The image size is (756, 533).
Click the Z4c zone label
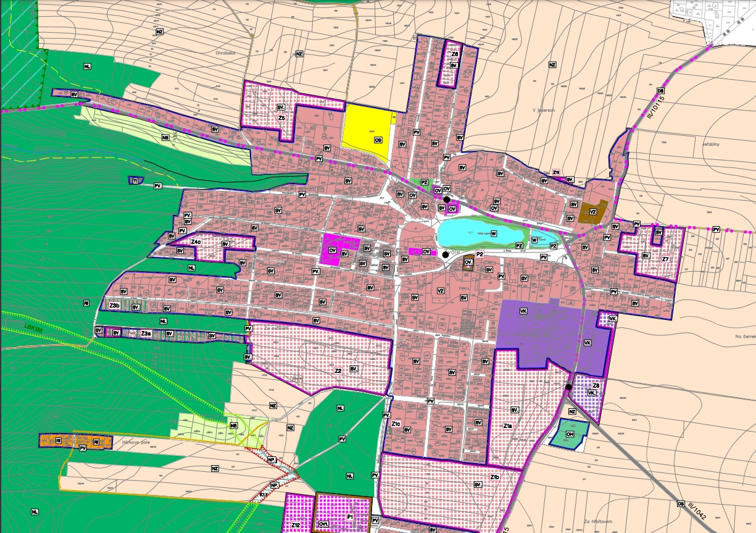(196, 242)
